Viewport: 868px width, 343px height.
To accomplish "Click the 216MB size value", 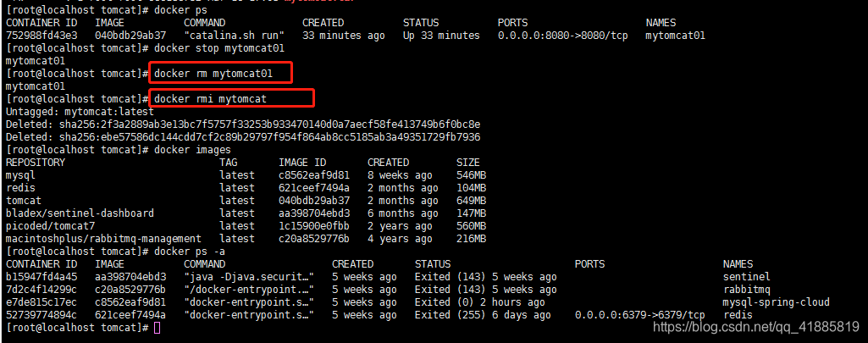I will pos(471,239).
